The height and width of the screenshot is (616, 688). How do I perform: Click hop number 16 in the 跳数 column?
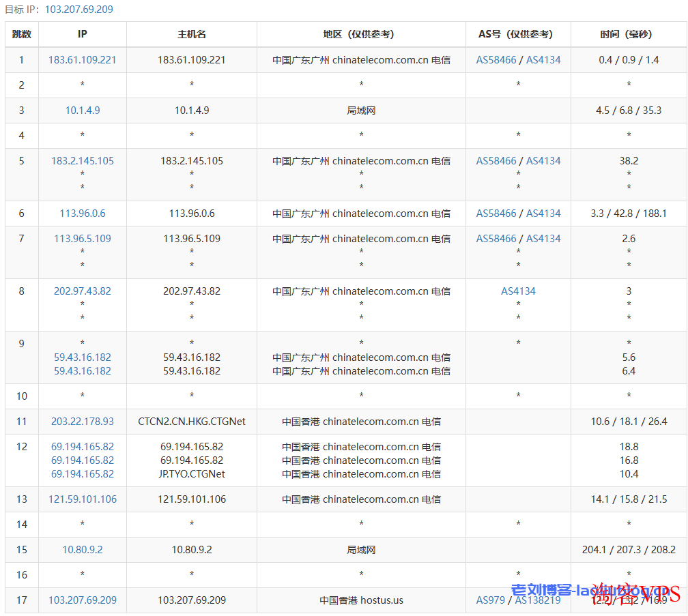pyautogui.click(x=22, y=575)
